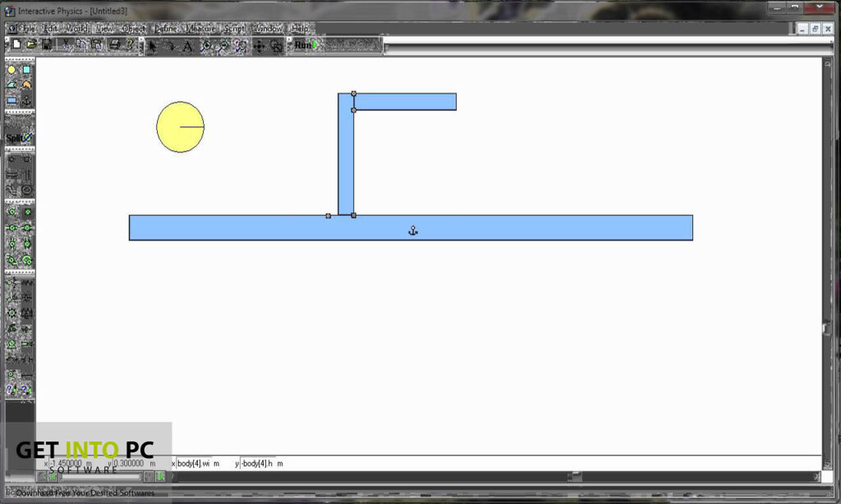
Task: Open the Script menu
Action: click(234, 29)
